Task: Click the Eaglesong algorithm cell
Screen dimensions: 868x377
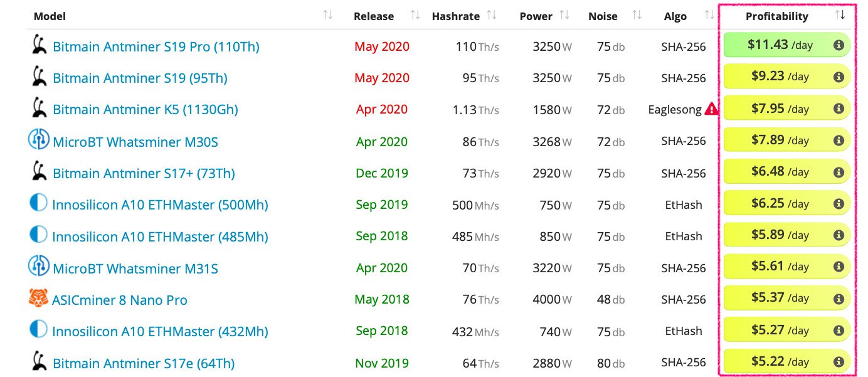Action: coord(675,109)
